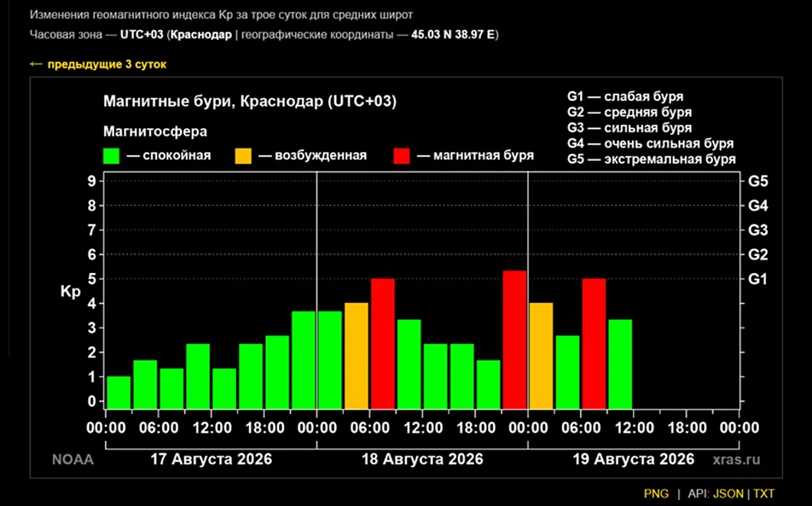Go to предыдущие 3 суток link
The image size is (812, 506).
click(x=98, y=64)
